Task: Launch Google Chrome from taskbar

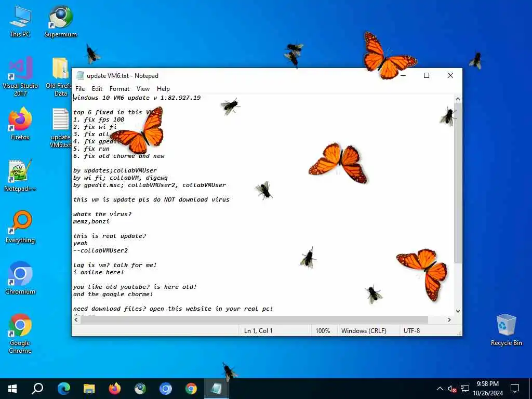Action: pyautogui.click(x=191, y=389)
